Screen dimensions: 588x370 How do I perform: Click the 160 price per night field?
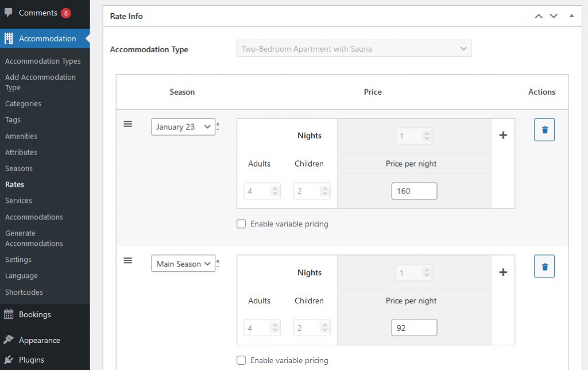pyautogui.click(x=414, y=191)
